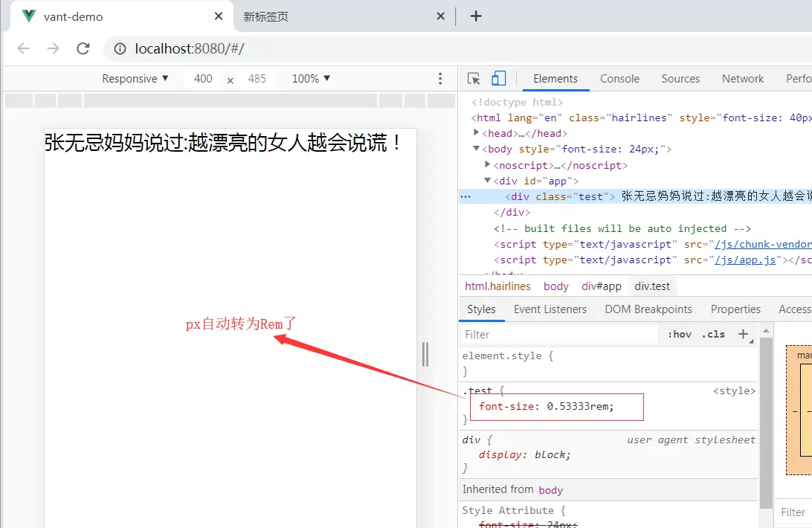Select html.hairlines in the breadcrumb

(497, 286)
